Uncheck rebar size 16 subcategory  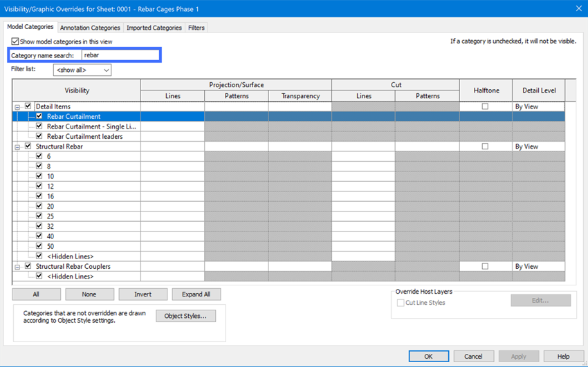(39, 196)
